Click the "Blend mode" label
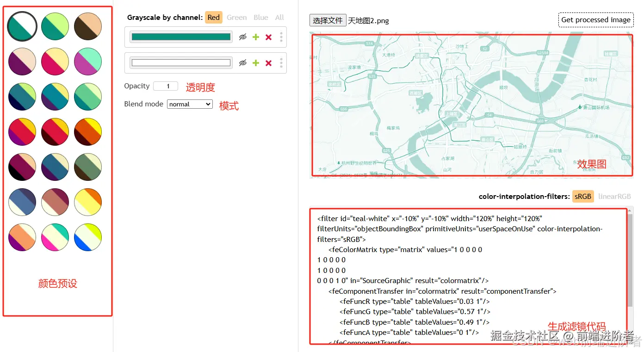Screen dimensions: 644x352 143,104
